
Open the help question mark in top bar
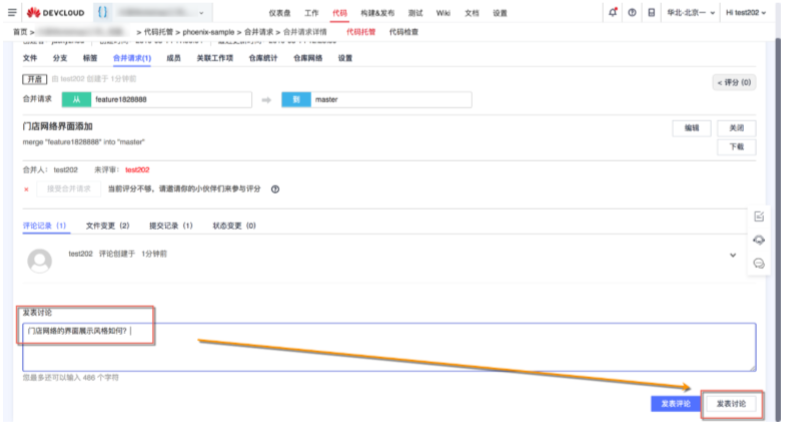click(x=632, y=13)
